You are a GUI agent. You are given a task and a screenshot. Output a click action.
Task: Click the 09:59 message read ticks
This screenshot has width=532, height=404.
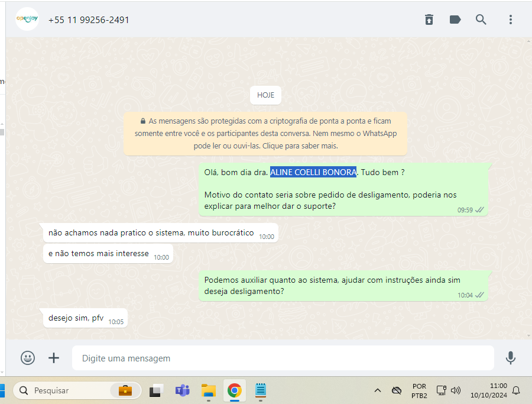click(x=479, y=210)
